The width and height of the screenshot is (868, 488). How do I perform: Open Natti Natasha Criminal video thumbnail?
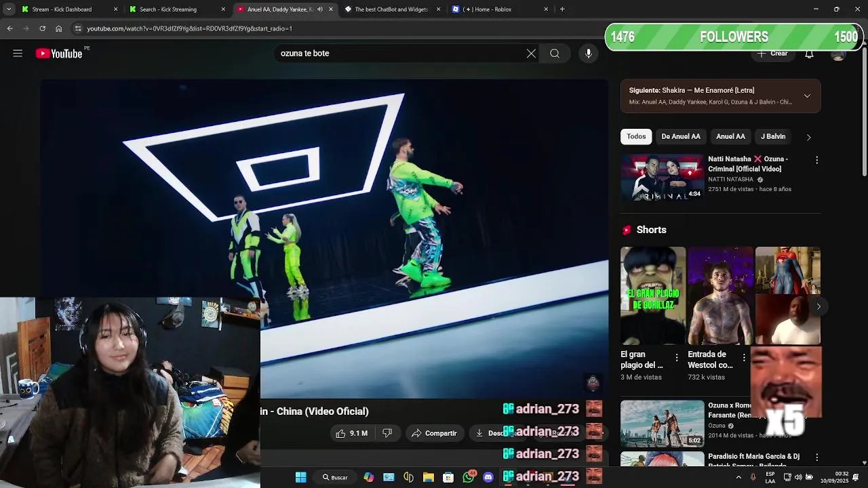(662, 178)
